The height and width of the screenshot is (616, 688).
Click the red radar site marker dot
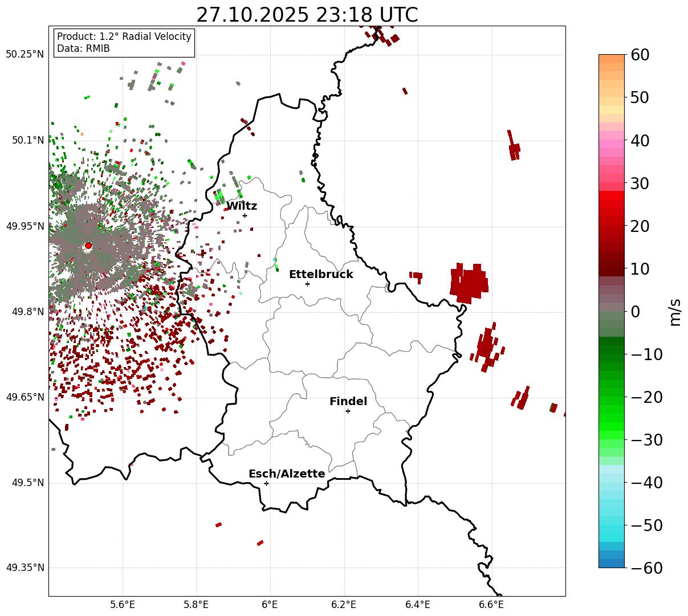click(88, 246)
